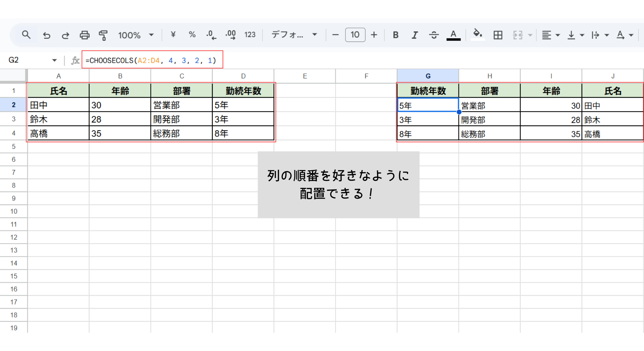644x351 pixels.
Task: Select cell C1 containing 部署
Action: [x=181, y=91]
